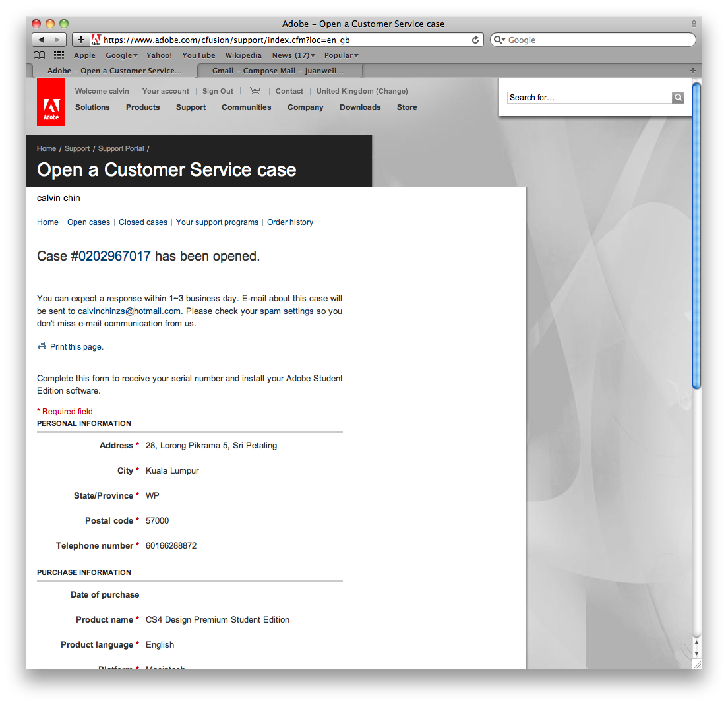Click the Sign Out link
Screen dimensions: 728x705
pyautogui.click(x=218, y=91)
